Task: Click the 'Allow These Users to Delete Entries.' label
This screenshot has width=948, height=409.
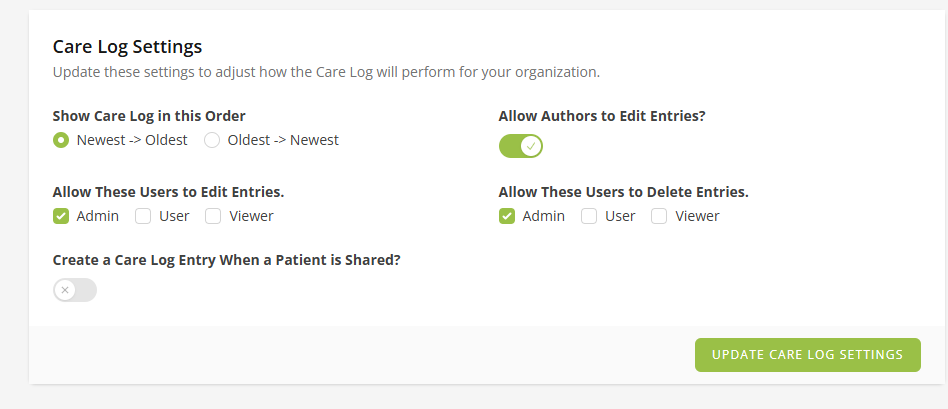Action: (x=623, y=192)
